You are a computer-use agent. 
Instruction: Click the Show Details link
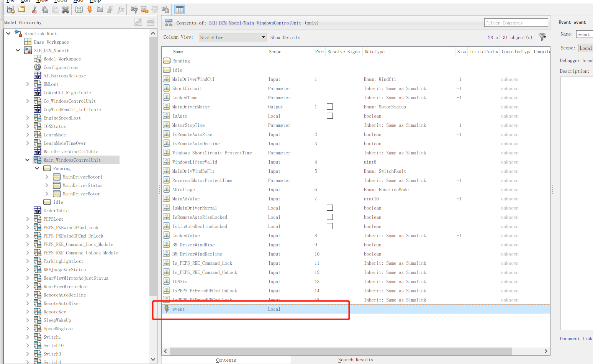pos(285,37)
